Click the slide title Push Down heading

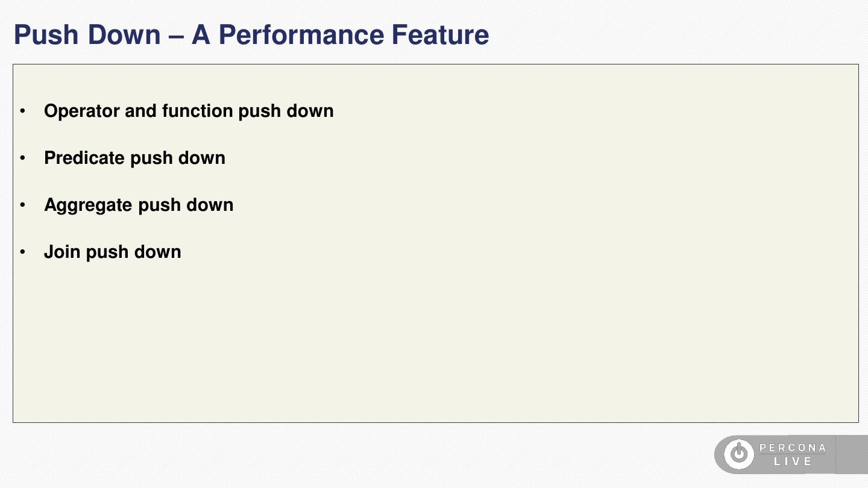click(251, 35)
